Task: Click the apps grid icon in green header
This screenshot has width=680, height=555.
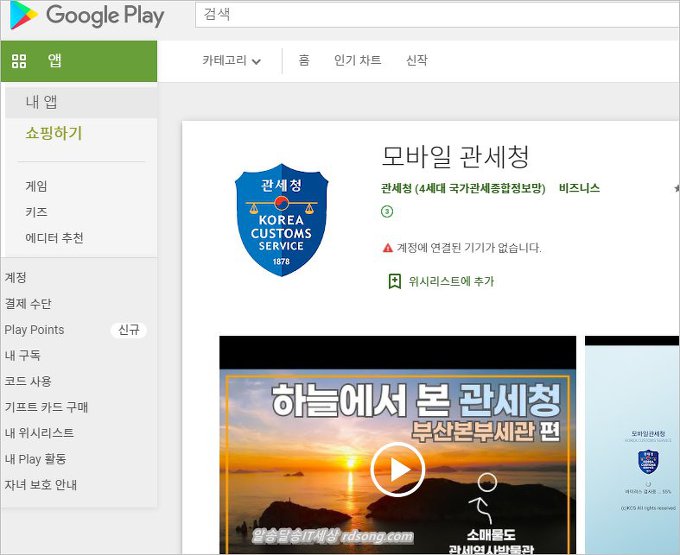Action: (19, 61)
